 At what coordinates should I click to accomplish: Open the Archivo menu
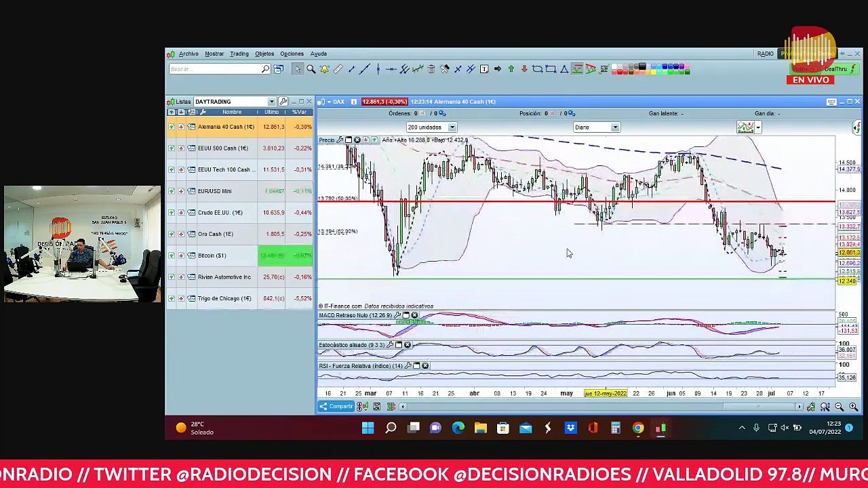pos(189,54)
